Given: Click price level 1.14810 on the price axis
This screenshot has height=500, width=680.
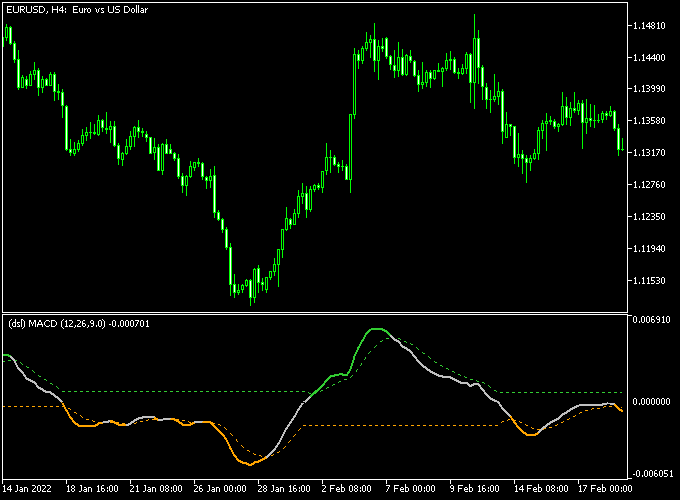Looking at the screenshot, I should click(649, 26).
